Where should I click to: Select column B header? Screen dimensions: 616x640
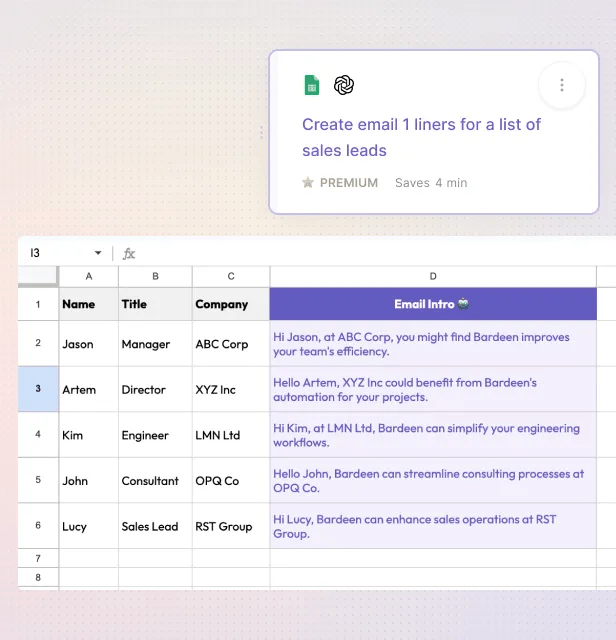(155, 277)
